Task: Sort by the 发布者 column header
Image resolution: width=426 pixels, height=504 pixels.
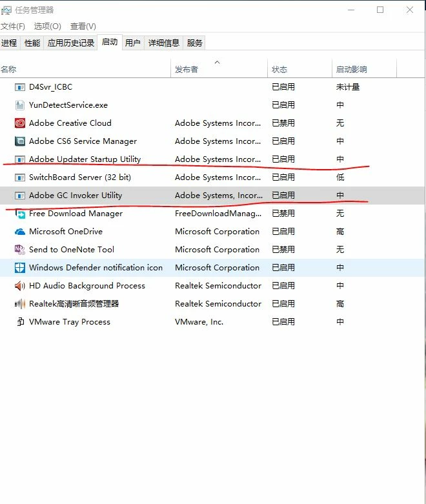Action: pyautogui.click(x=219, y=69)
